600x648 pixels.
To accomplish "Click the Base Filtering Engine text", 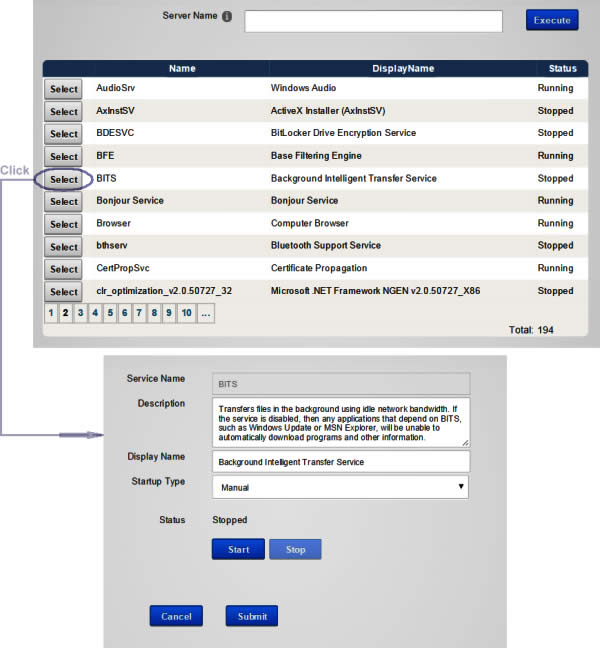I will tap(316, 156).
